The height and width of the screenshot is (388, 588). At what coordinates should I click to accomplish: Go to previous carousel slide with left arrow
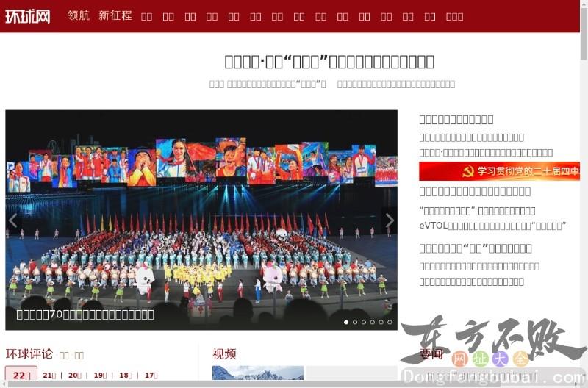12,220
